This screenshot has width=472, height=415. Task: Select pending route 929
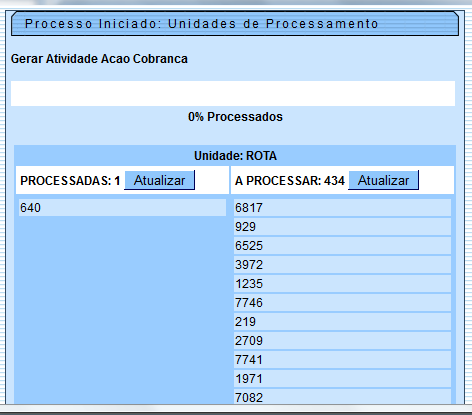[342, 227]
